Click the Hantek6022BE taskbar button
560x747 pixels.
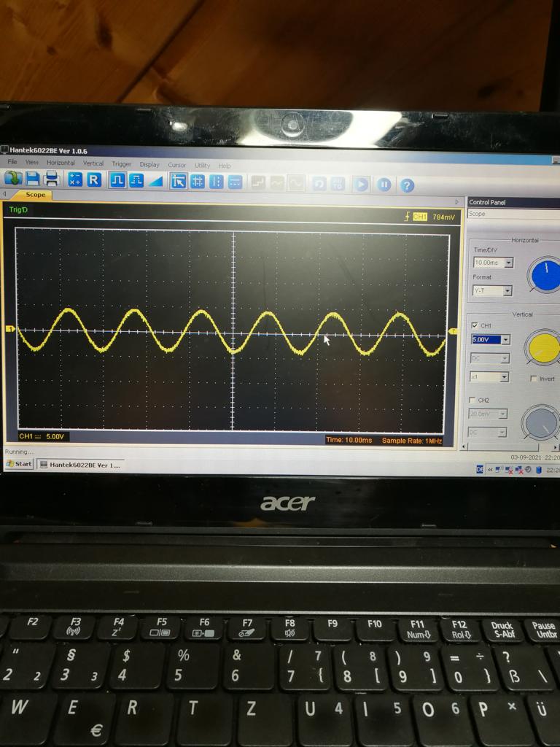point(80,465)
